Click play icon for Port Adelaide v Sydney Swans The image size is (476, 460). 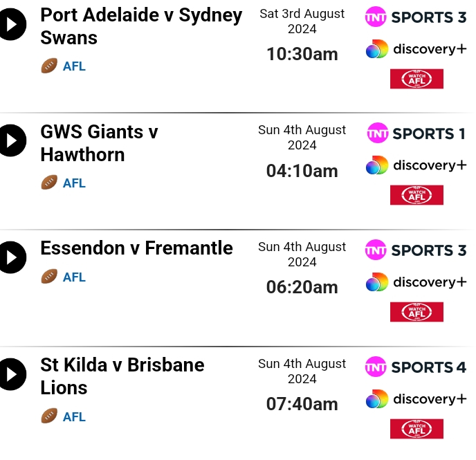pos(12,24)
